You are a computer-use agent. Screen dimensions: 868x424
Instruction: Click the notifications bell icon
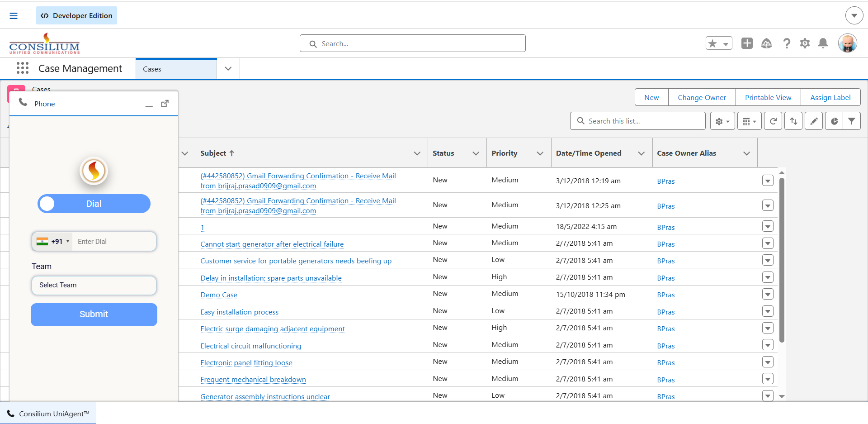823,43
